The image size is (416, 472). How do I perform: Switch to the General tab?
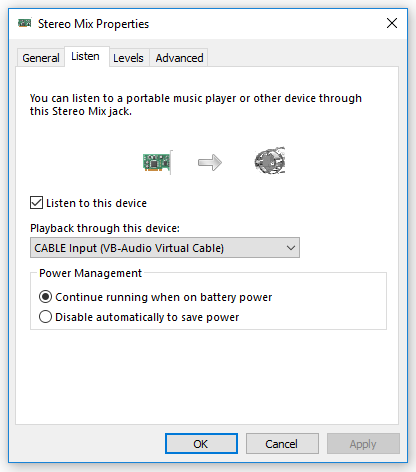click(x=41, y=58)
